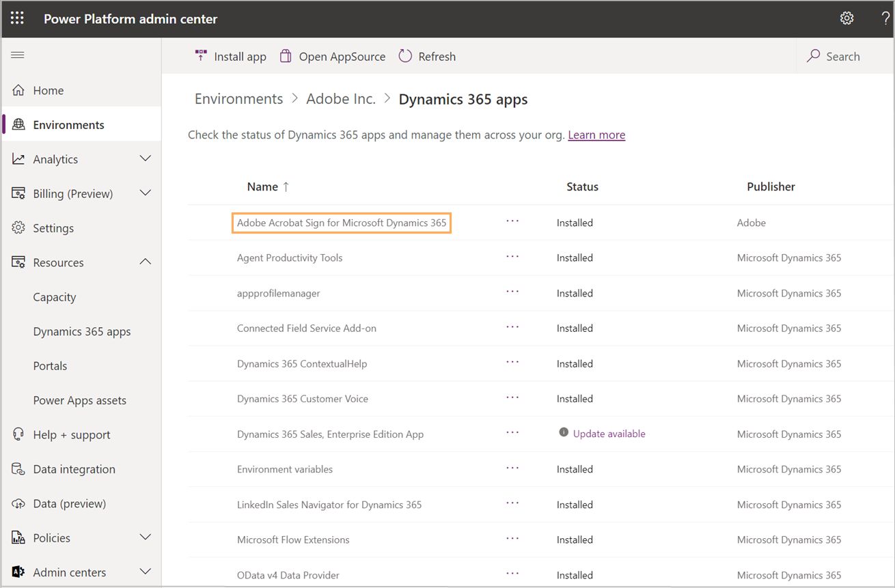Click the Environments breadcrumb link
The height and width of the screenshot is (588, 895).
[238, 99]
